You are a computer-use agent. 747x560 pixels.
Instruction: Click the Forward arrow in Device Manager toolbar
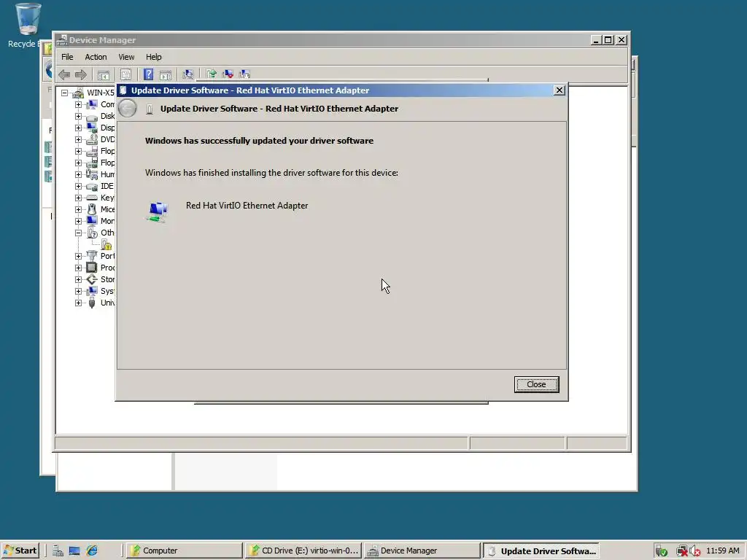[81, 74]
